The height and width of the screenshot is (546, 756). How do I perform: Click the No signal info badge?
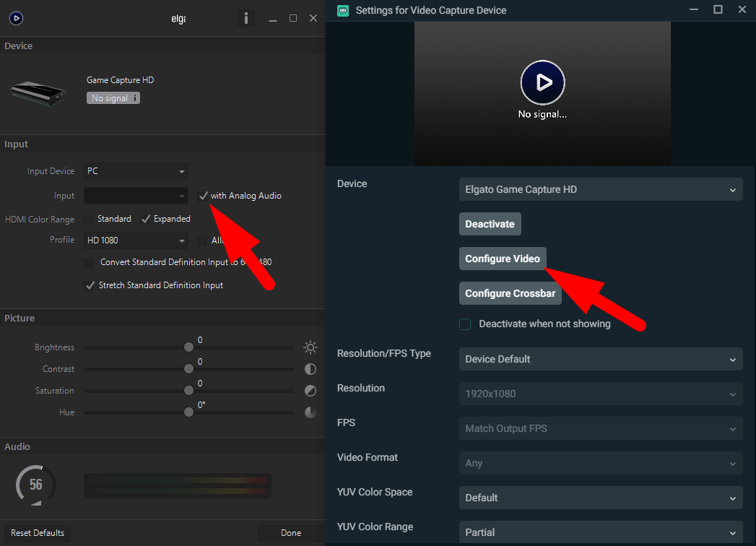pyautogui.click(x=113, y=98)
